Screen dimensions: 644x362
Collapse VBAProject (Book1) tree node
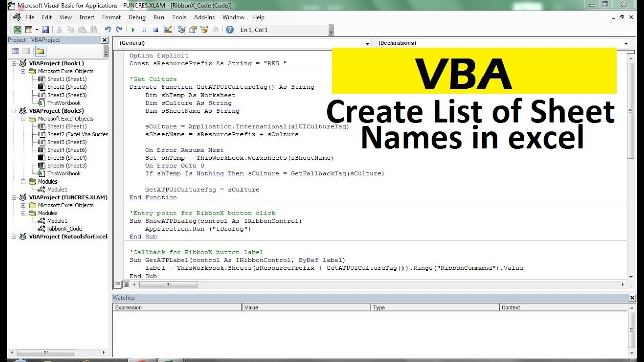(x=14, y=64)
